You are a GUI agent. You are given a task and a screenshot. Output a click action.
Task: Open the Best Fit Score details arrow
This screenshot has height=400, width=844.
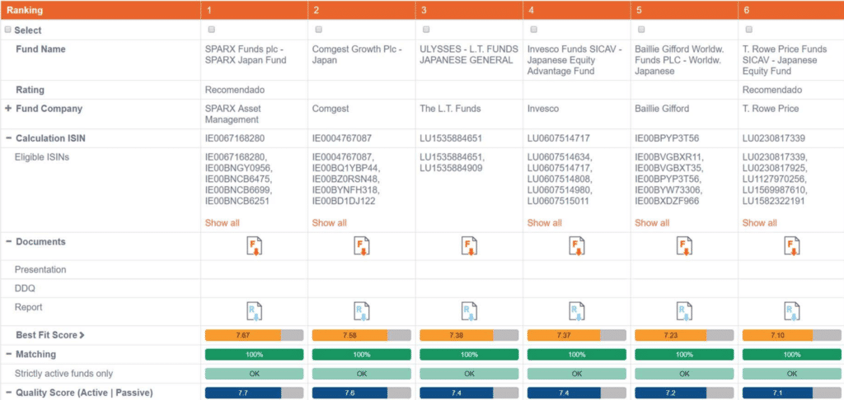point(82,335)
